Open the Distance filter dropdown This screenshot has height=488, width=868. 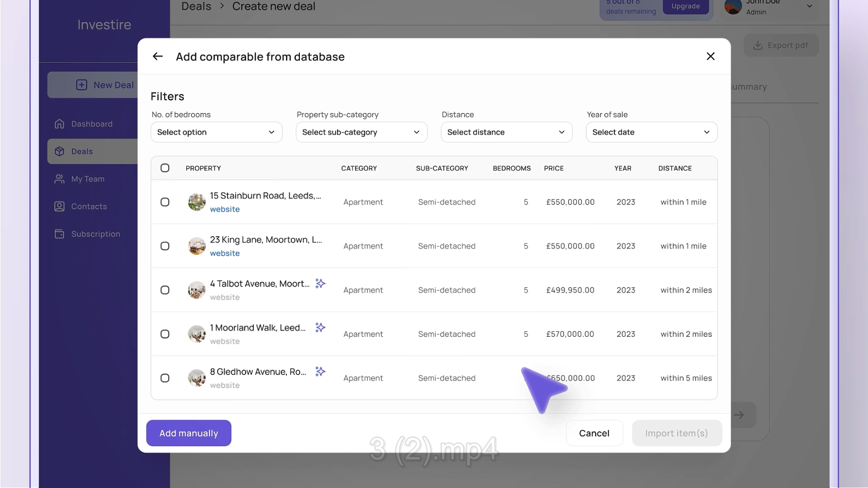(506, 132)
